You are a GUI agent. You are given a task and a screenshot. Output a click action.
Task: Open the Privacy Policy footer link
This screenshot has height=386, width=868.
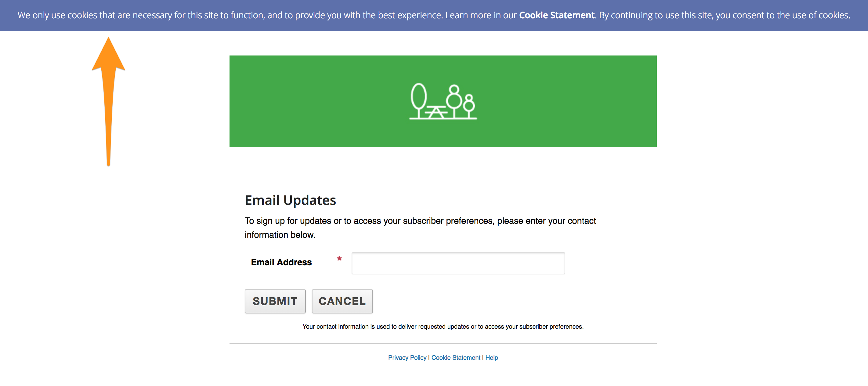(407, 357)
